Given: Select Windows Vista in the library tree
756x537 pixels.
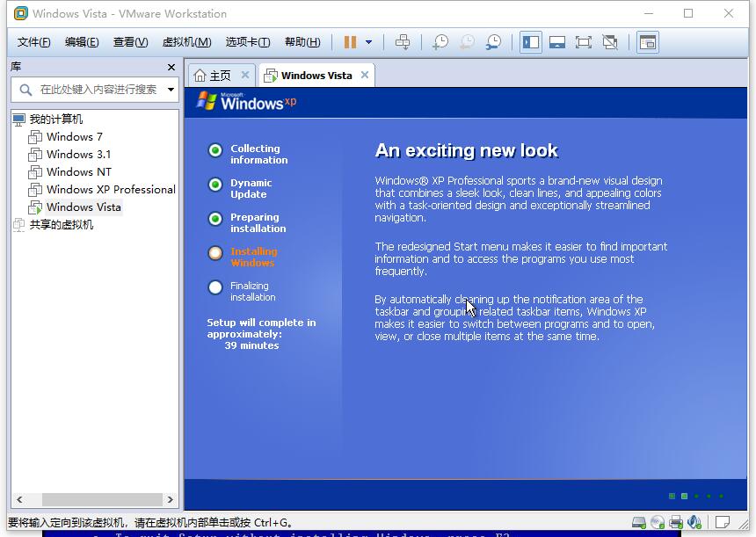Looking at the screenshot, I should 84,207.
